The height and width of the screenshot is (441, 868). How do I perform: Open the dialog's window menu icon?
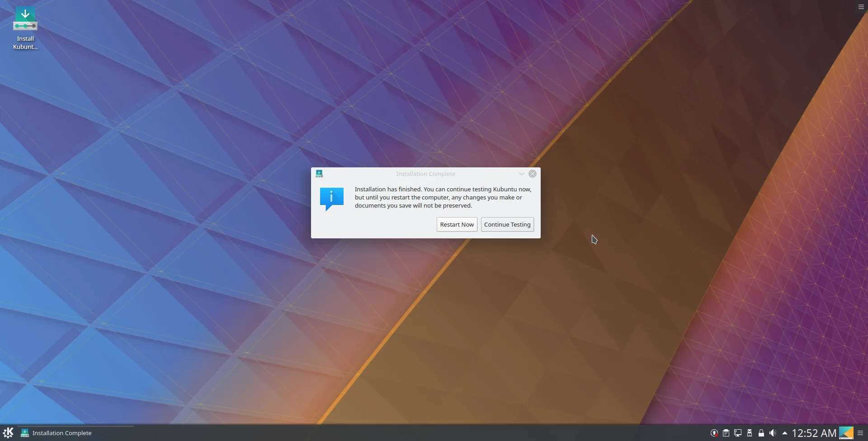[319, 174]
